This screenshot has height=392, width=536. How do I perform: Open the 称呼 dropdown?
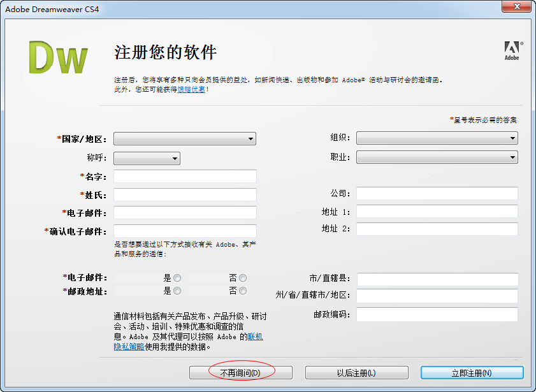coord(147,158)
